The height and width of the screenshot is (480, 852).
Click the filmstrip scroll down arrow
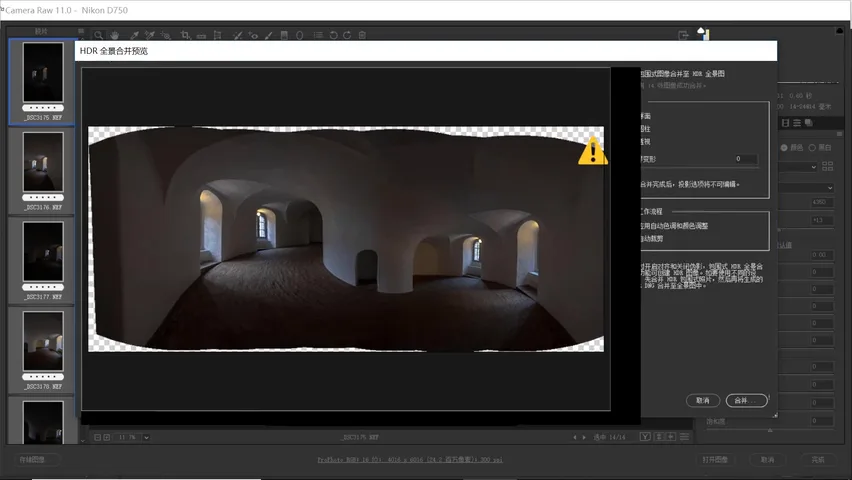click(83, 440)
